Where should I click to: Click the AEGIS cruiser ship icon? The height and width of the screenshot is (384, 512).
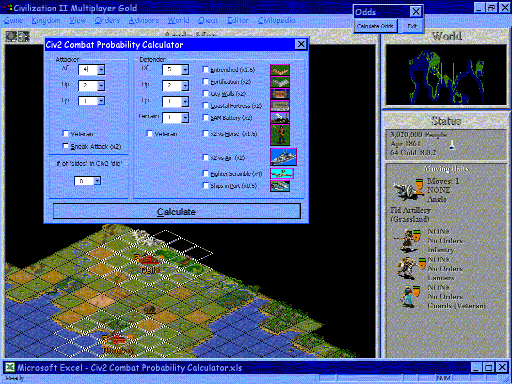(x=283, y=157)
